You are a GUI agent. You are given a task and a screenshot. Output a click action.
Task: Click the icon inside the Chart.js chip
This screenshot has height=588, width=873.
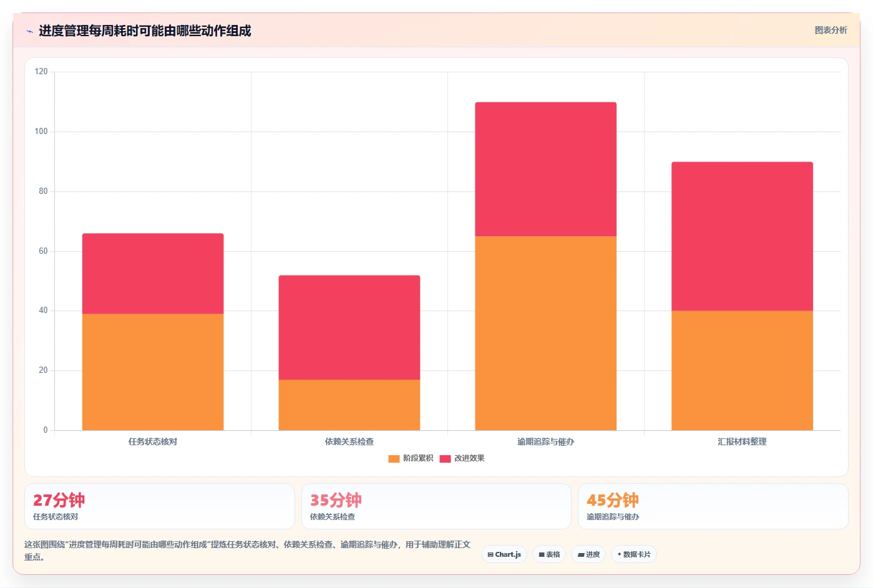coord(490,554)
